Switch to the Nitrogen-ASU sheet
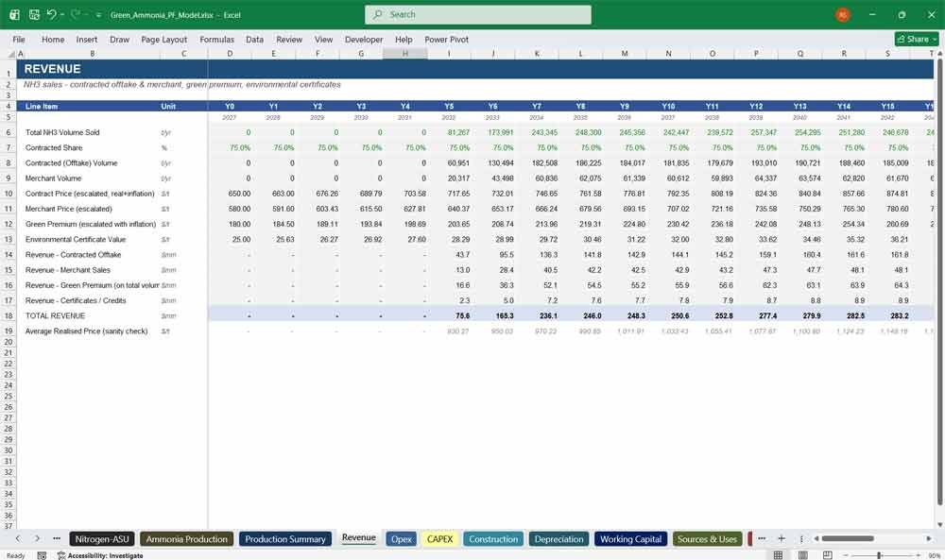945x560 pixels. point(102,539)
